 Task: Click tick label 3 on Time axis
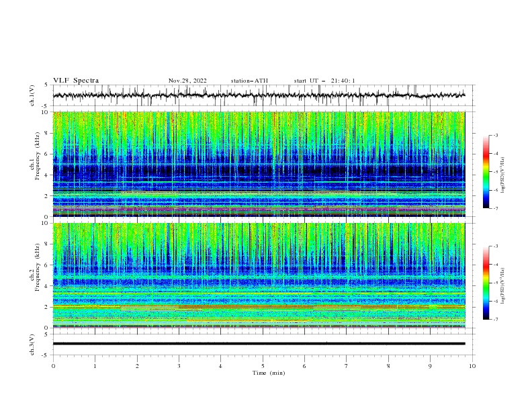(179, 366)
